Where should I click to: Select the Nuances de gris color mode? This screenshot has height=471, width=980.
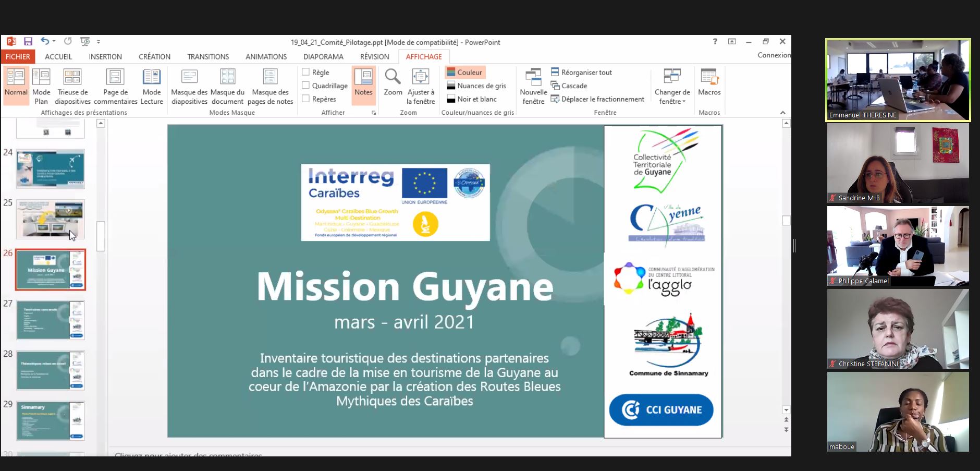tap(481, 86)
